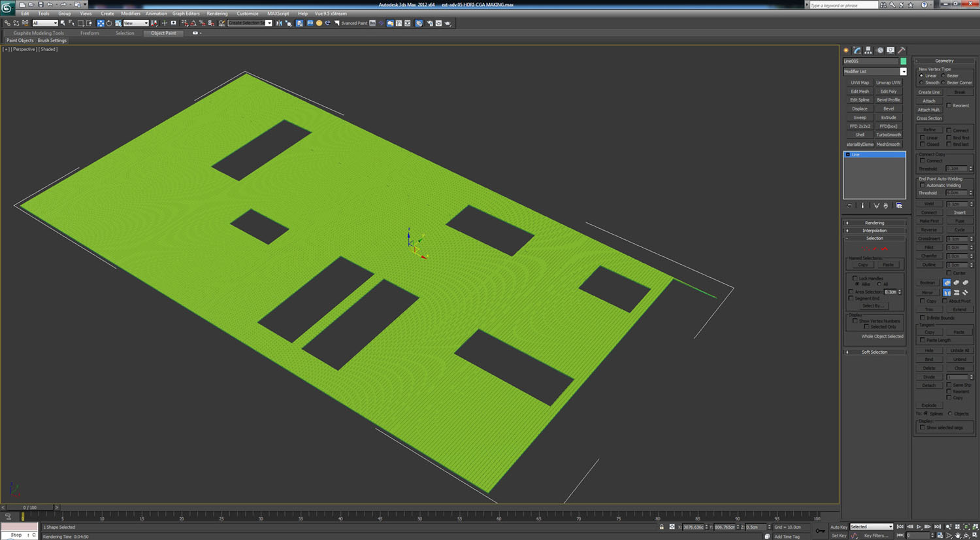Click the TurboSmooth modifier button

(x=889, y=135)
